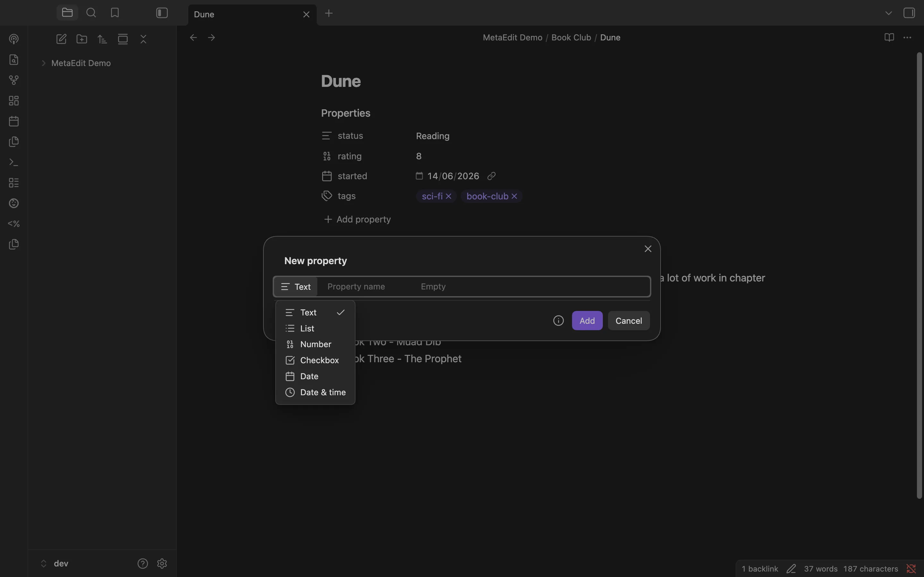Viewport: 924px width, 577px height.
Task: Click the property info icon beside Add
Action: 558,321
